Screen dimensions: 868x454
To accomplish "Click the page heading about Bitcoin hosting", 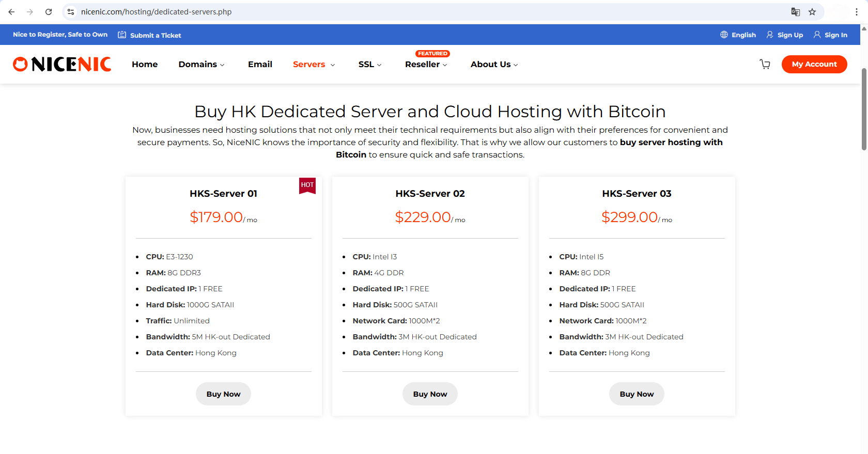I will click(x=430, y=112).
